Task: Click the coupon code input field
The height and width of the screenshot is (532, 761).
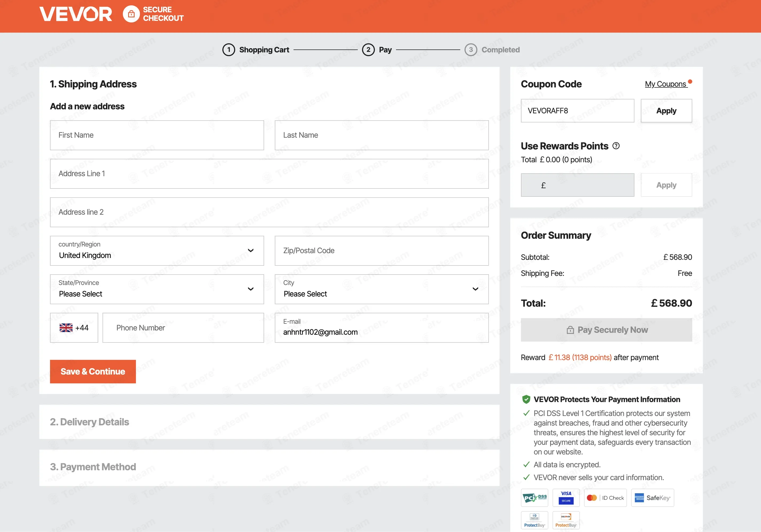Action: pyautogui.click(x=577, y=111)
